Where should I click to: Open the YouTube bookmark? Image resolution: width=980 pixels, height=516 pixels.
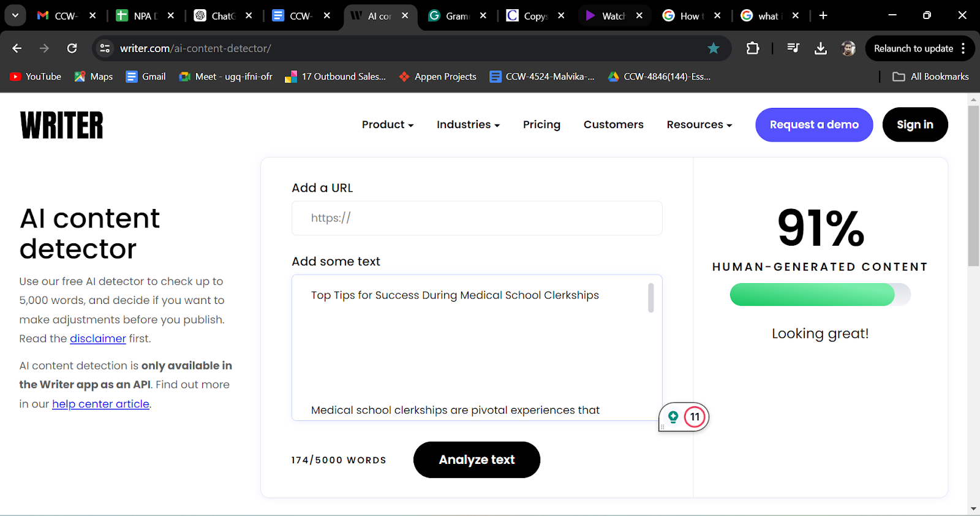click(x=36, y=77)
